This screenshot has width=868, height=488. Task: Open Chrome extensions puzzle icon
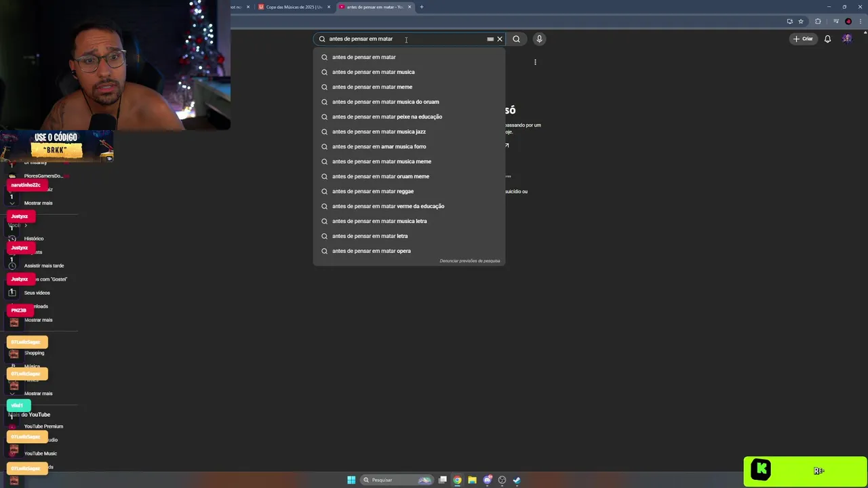coord(818,22)
